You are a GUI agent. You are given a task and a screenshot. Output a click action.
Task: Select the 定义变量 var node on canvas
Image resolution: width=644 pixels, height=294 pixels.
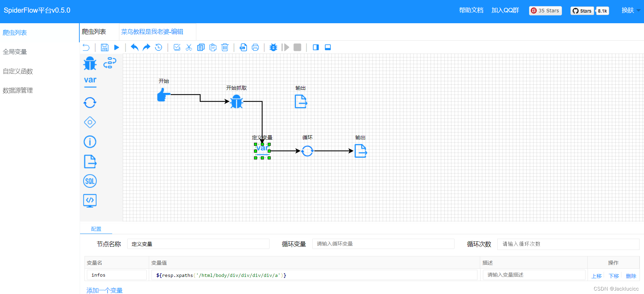tap(262, 151)
